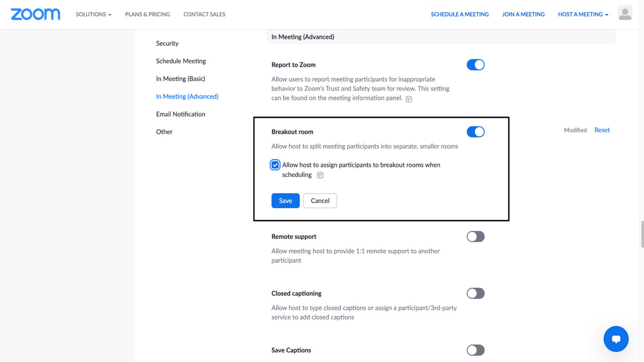644x362 pixels.
Task: Go to Schedule Meeting settings section
Action: (181, 61)
